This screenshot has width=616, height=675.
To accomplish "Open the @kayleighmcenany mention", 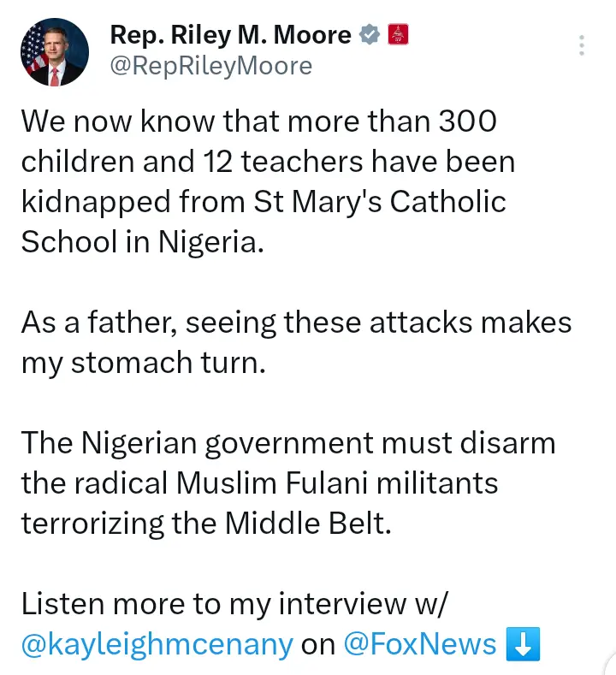I will pos(157,644).
